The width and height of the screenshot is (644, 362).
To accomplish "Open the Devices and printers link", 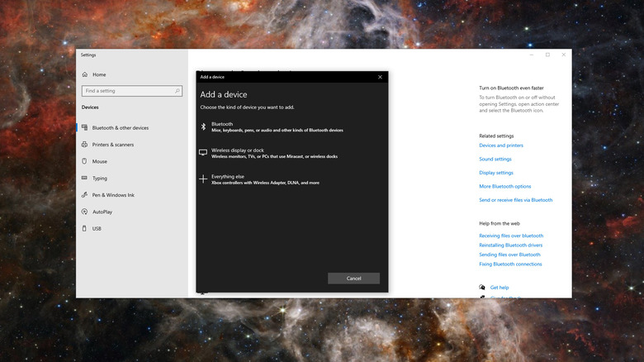I will pyautogui.click(x=500, y=145).
